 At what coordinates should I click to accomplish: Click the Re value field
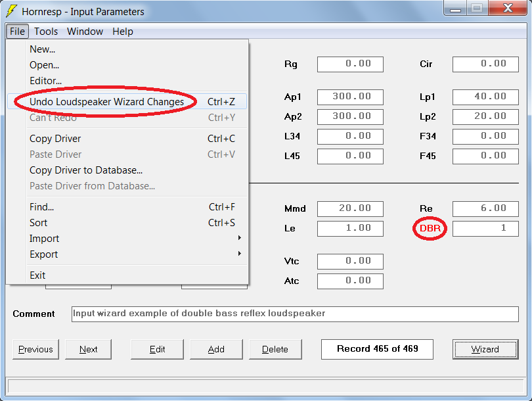point(485,209)
